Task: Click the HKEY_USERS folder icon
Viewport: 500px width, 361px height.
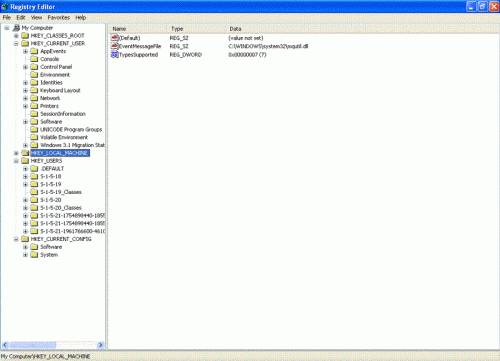Action: 25,161
